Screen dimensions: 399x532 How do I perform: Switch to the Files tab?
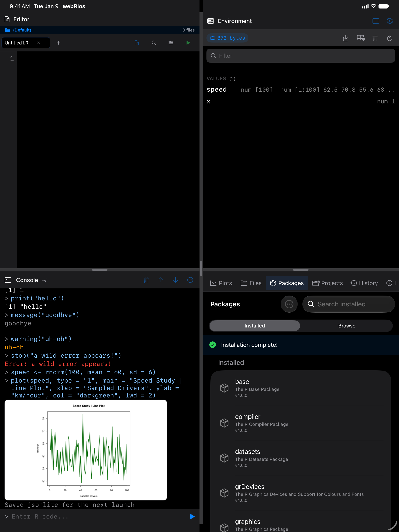tap(251, 283)
